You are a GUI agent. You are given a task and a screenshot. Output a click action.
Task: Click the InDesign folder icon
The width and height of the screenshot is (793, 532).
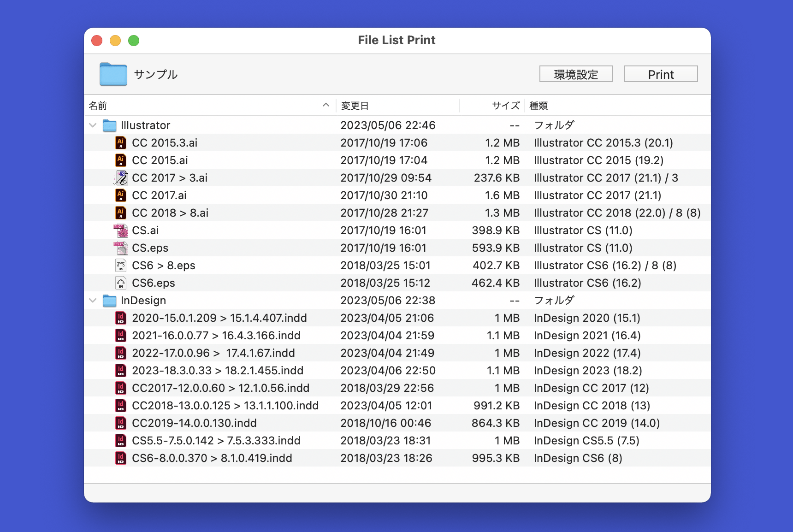click(109, 300)
